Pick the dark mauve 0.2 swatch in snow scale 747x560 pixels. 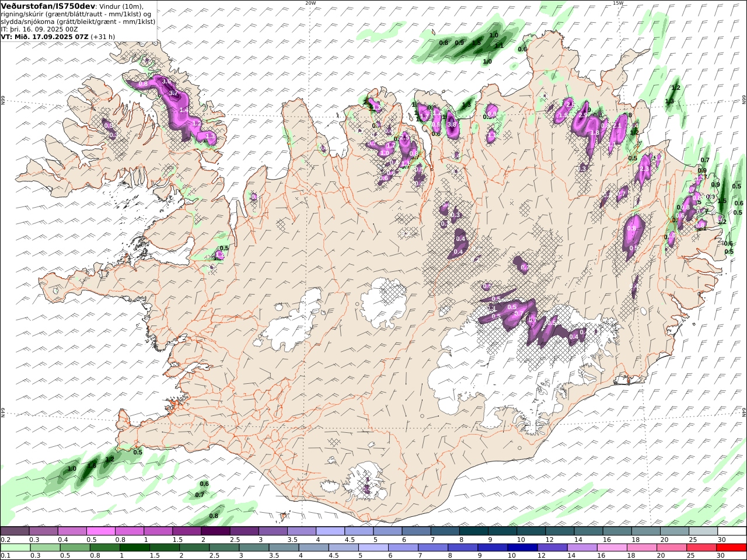point(15,531)
